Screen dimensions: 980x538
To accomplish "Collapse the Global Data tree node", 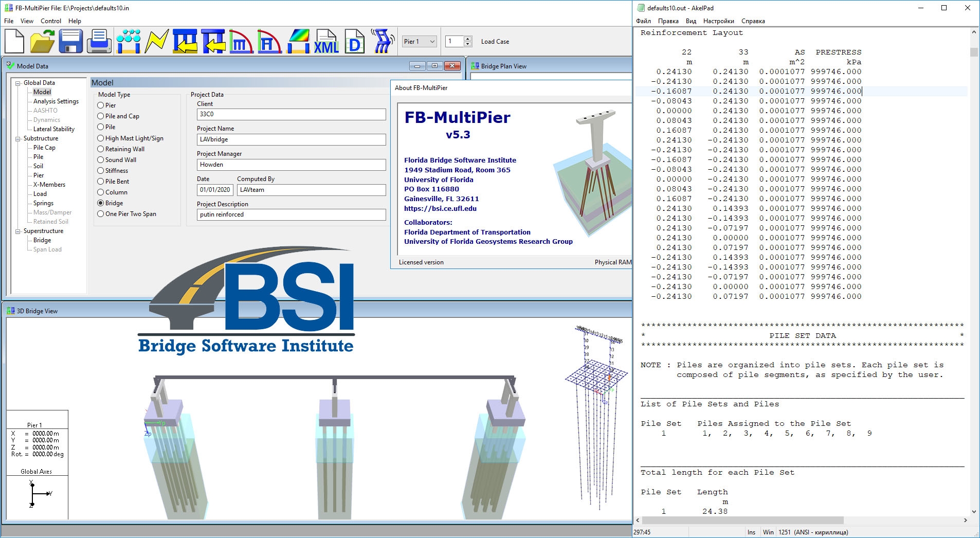I will tap(18, 83).
